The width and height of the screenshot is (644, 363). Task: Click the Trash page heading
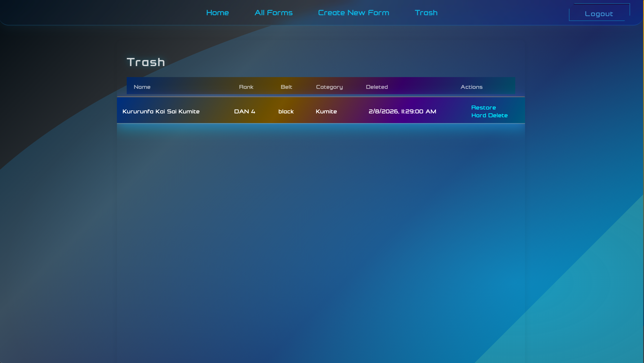coord(146,62)
